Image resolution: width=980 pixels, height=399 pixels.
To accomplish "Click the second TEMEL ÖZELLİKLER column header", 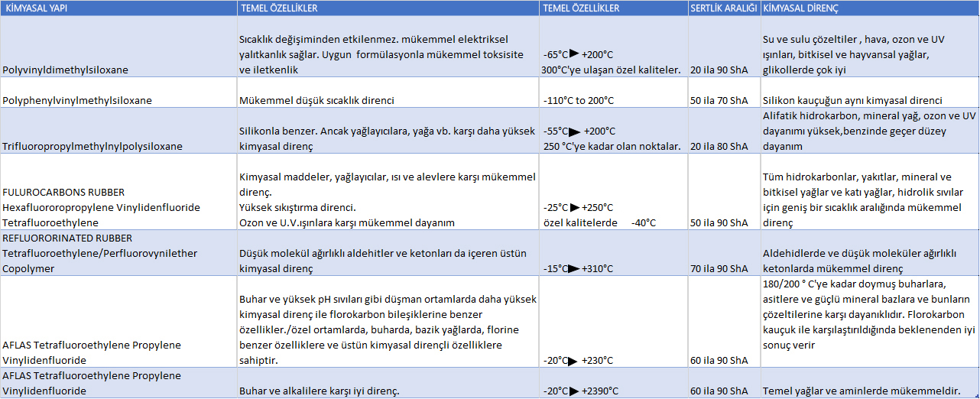I will [x=614, y=8].
